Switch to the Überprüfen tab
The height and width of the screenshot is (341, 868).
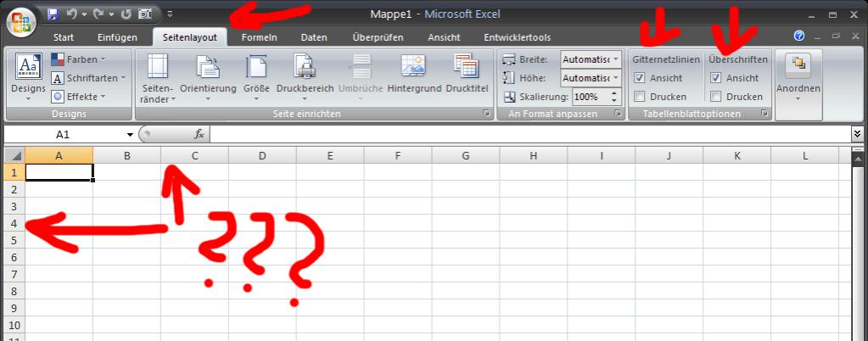[x=378, y=37]
